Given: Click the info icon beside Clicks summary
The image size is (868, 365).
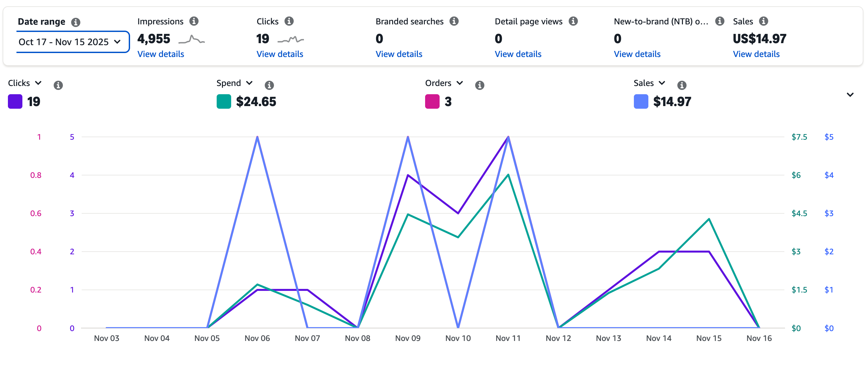Looking at the screenshot, I should (289, 21).
